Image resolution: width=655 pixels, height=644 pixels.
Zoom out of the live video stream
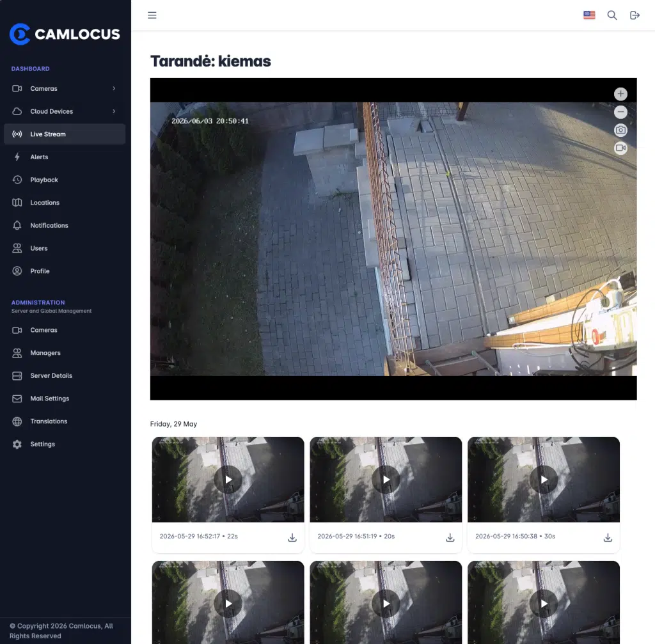(x=620, y=112)
